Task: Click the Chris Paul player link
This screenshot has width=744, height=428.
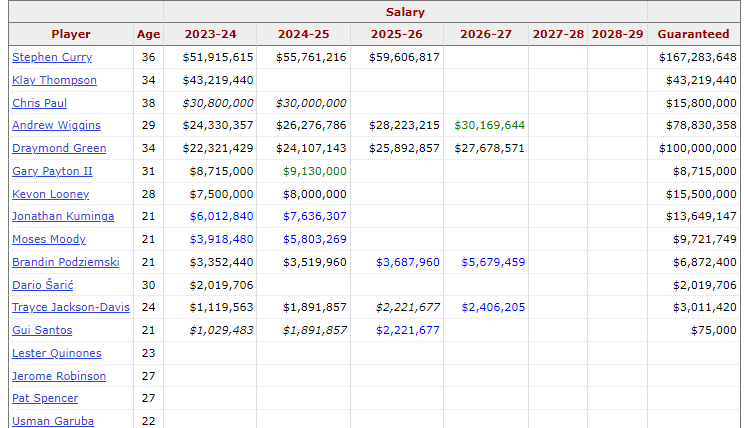Action: [39, 103]
